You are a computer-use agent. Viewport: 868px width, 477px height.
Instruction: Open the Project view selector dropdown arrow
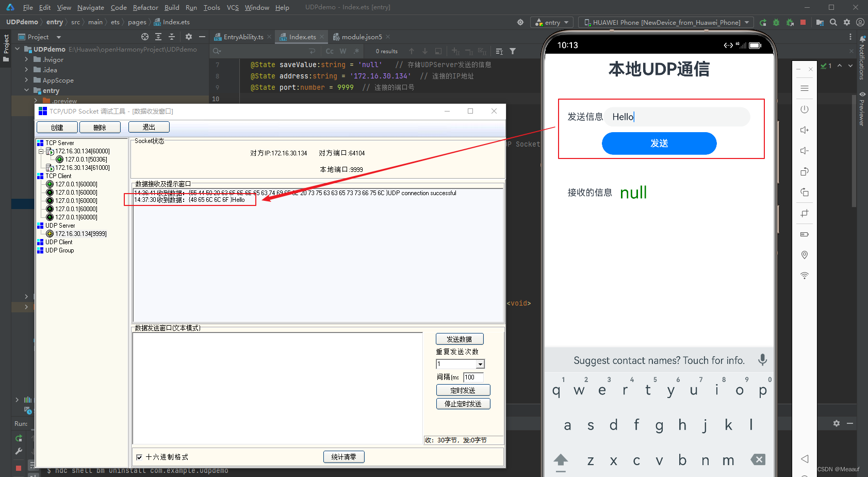(59, 37)
